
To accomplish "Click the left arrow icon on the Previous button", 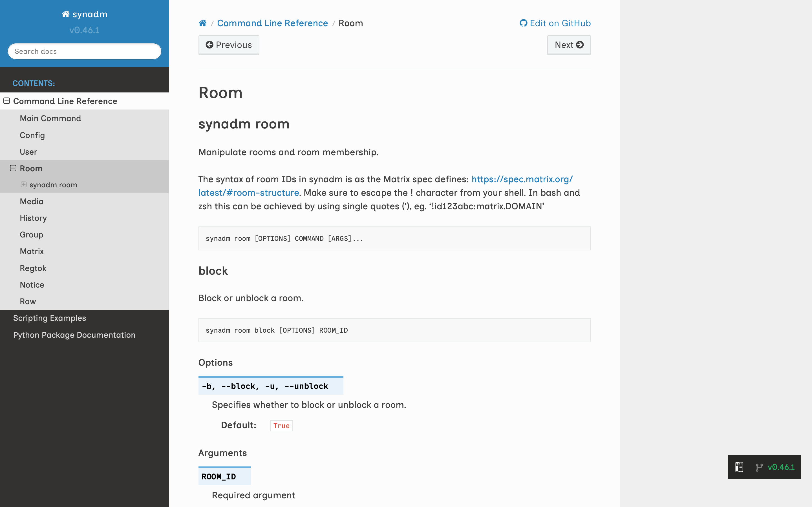I will [209, 45].
